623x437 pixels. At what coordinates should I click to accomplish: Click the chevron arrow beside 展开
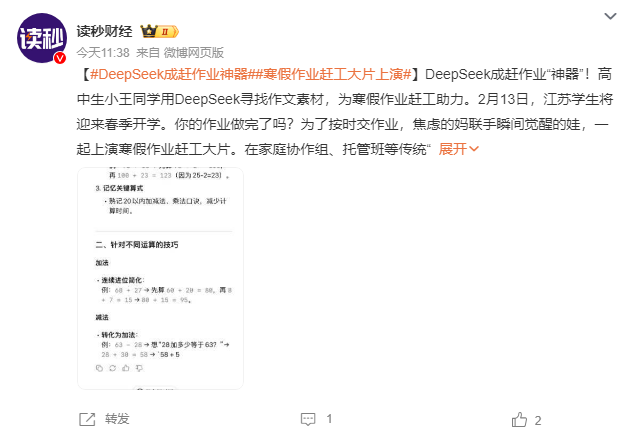[474, 149]
